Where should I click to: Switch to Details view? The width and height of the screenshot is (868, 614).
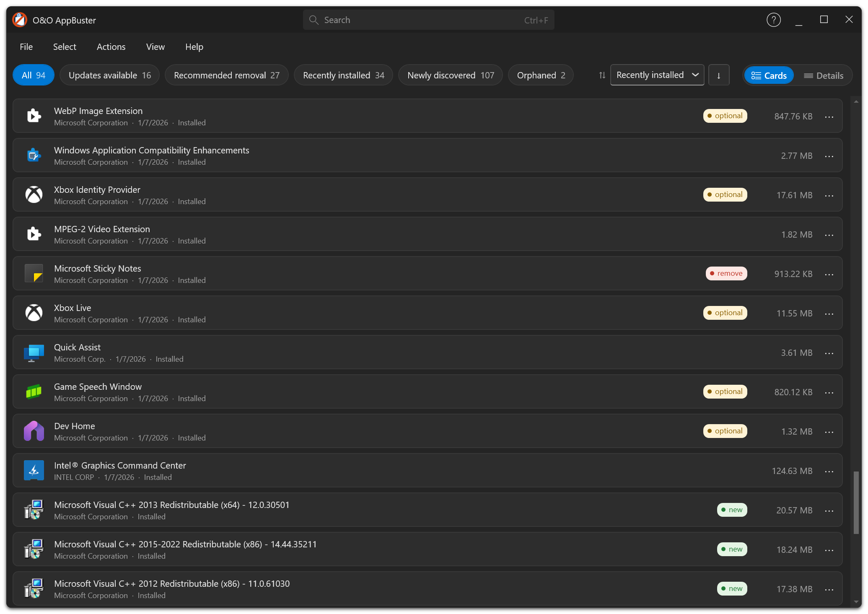pos(823,75)
